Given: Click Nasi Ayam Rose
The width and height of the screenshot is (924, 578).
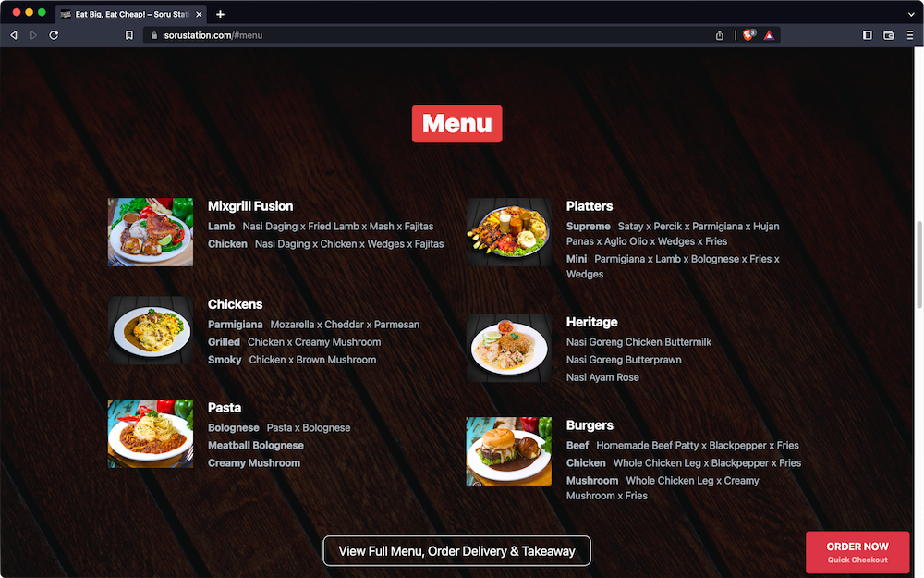Looking at the screenshot, I should click(602, 377).
